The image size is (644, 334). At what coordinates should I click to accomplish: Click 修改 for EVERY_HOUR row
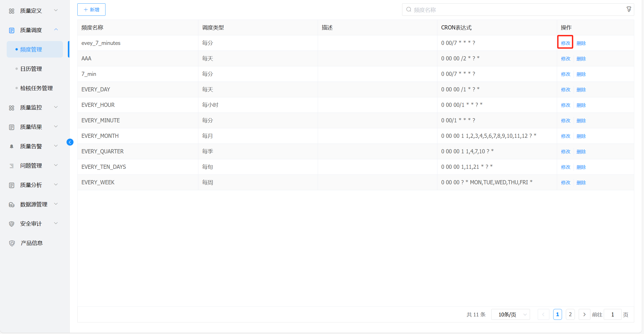coord(566,105)
